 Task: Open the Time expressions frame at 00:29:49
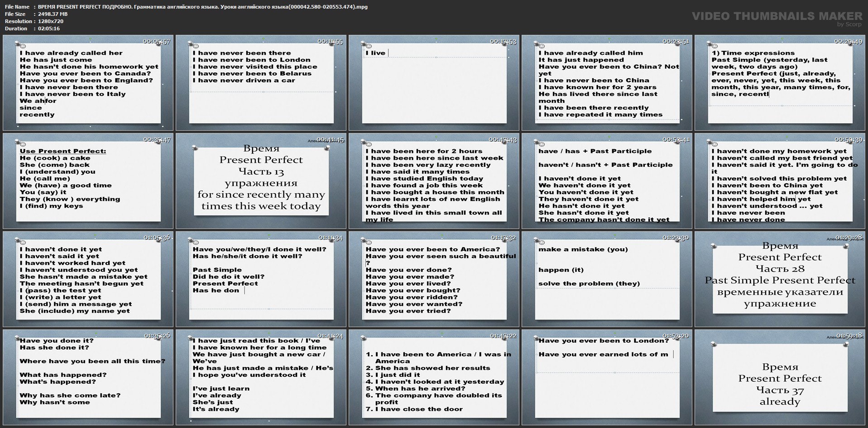click(780, 83)
